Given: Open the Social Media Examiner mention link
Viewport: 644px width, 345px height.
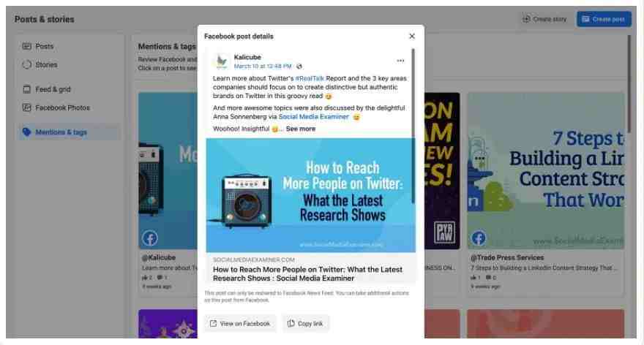Looking at the screenshot, I should point(313,116).
